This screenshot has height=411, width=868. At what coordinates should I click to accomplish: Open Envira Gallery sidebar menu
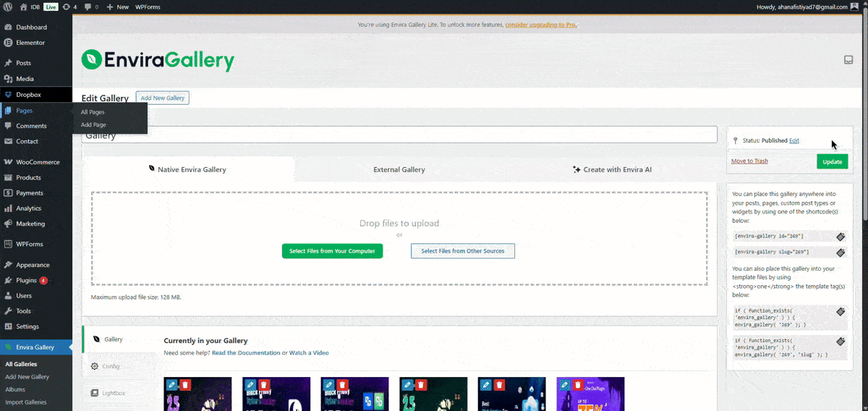[x=36, y=347]
